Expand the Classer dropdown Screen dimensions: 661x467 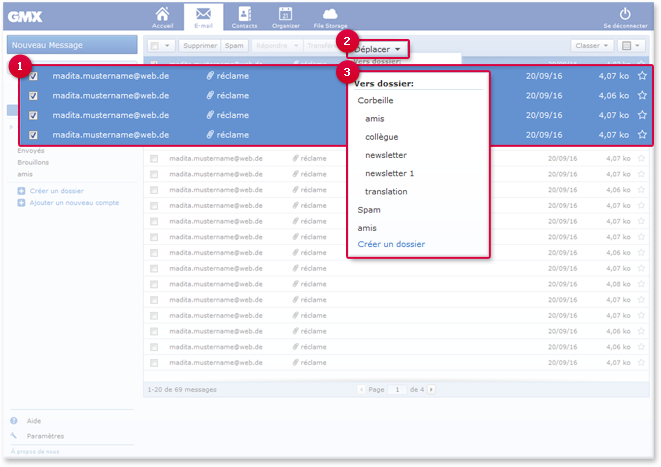pos(591,46)
